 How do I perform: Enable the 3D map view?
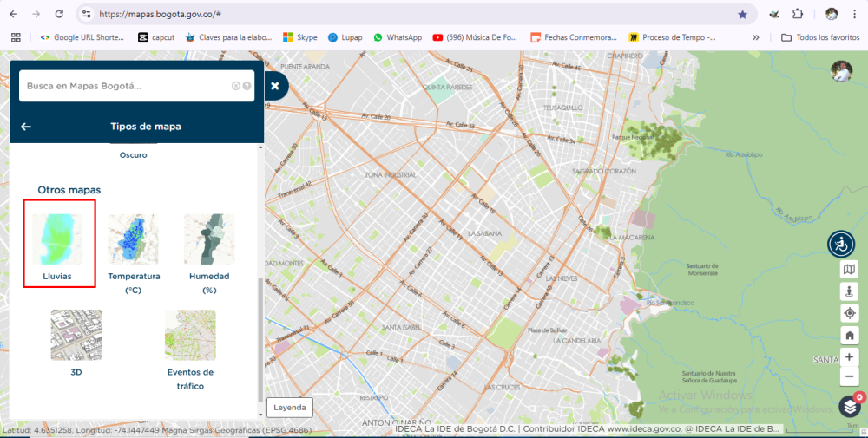[x=76, y=336]
